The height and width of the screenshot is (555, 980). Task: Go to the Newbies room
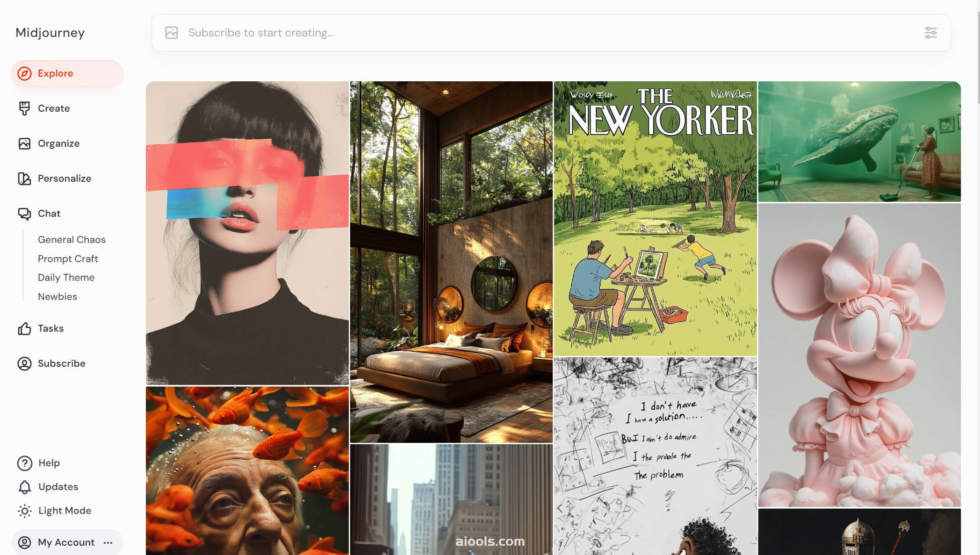[58, 297]
